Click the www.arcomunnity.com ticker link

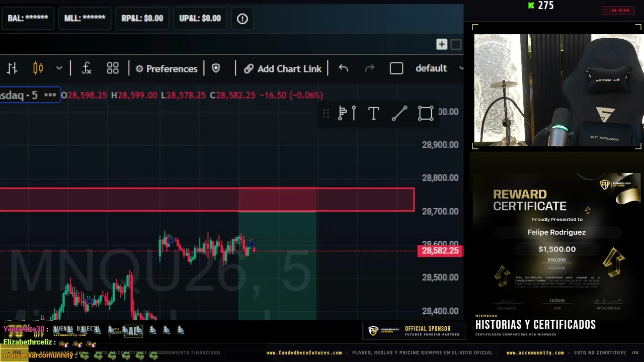click(x=535, y=353)
